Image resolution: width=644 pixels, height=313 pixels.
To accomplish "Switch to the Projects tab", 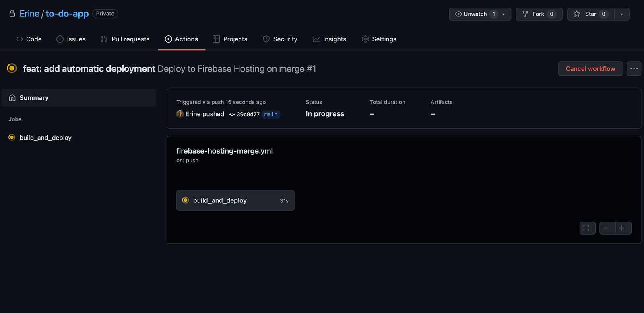I will coord(230,39).
